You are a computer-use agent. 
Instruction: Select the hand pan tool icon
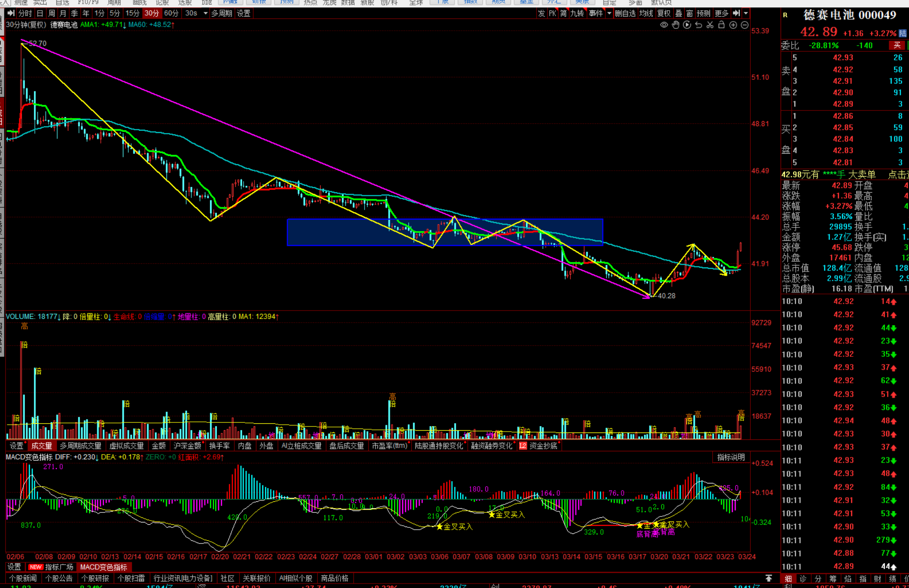[676, 25]
